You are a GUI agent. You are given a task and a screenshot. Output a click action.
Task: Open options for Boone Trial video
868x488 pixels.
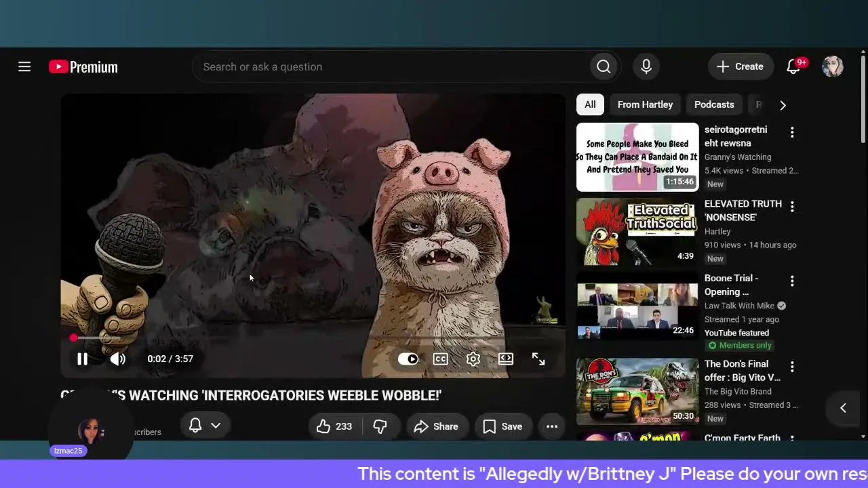792,281
